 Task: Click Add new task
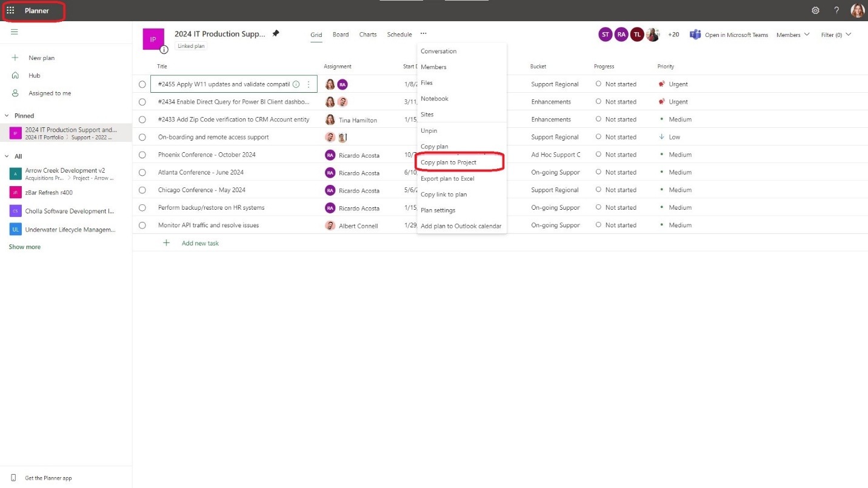200,243
